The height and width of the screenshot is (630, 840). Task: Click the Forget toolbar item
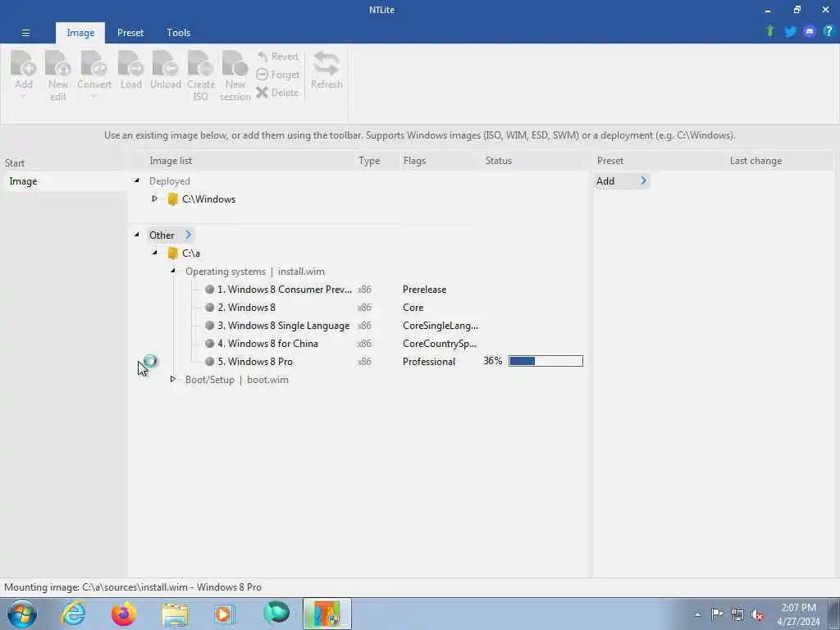tap(278, 75)
